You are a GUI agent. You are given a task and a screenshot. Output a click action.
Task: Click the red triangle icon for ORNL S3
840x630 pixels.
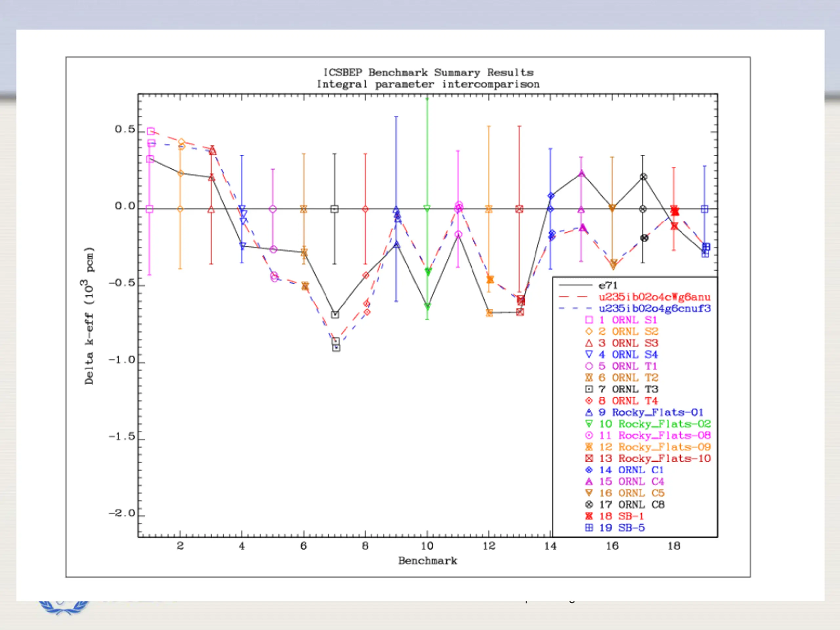point(589,343)
